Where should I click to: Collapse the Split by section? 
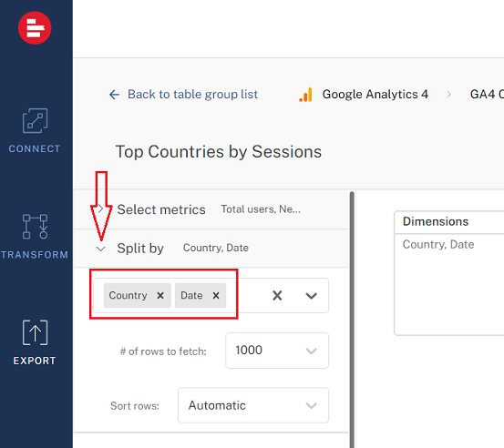(x=100, y=249)
